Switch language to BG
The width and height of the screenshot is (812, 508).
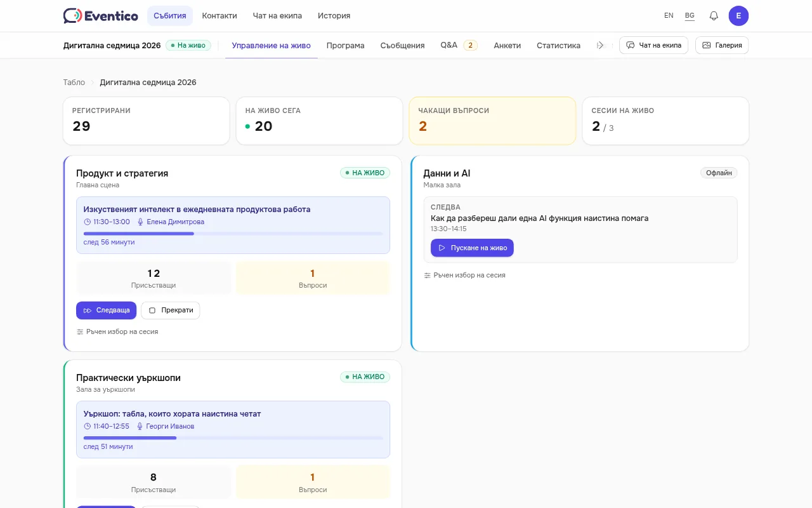(x=690, y=16)
